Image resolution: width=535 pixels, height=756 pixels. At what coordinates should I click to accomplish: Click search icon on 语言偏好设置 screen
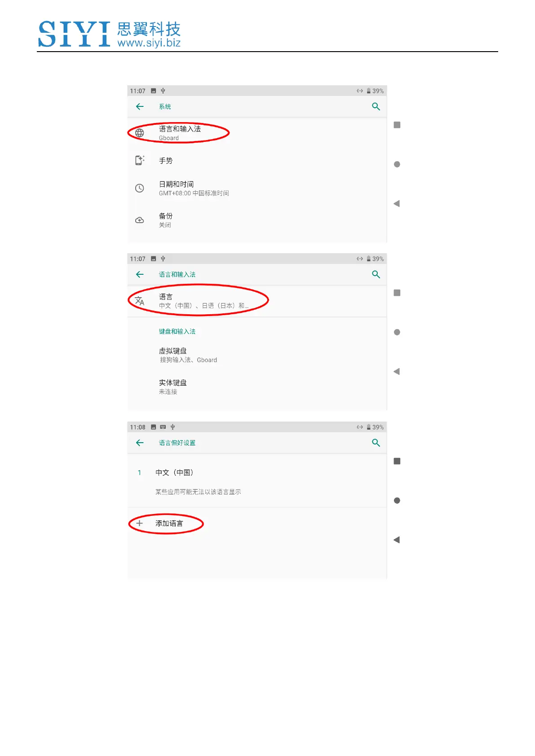click(x=376, y=443)
